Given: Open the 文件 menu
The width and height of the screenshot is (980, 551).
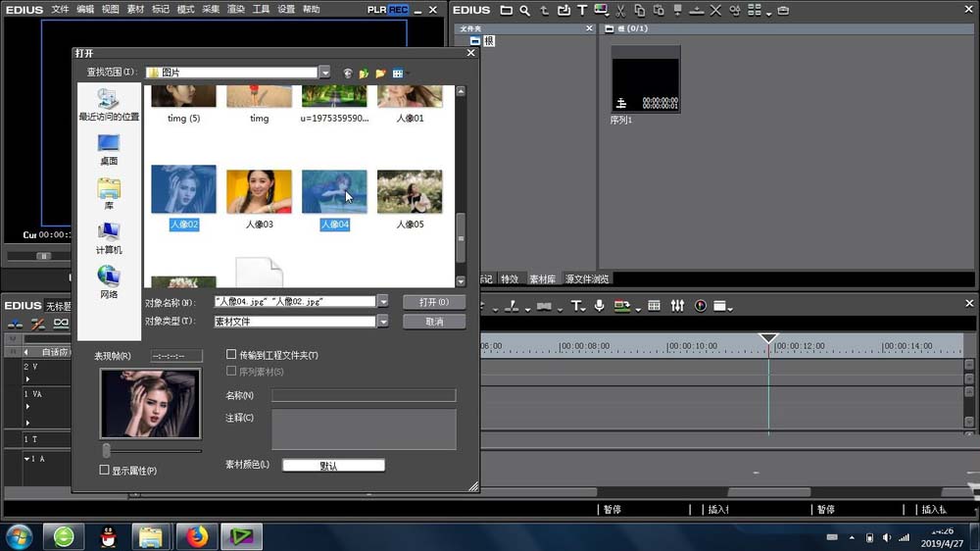Looking at the screenshot, I should [x=60, y=10].
